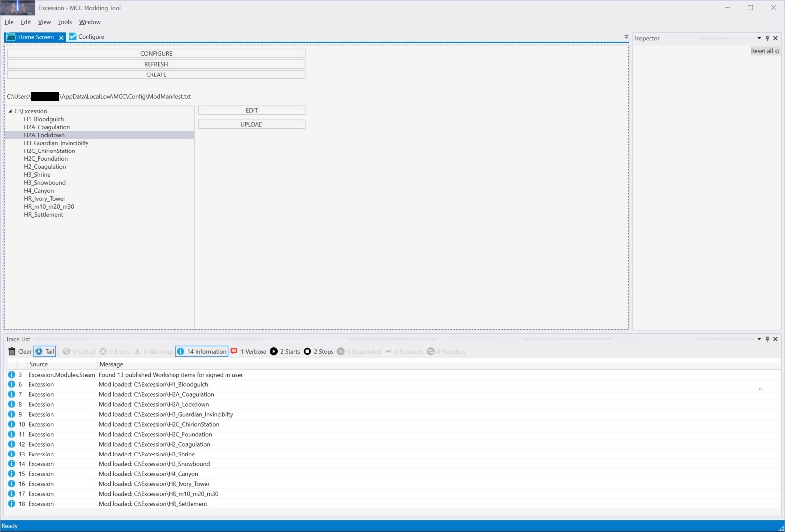Click the UPLOAD button
785x532 pixels.
(252, 124)
